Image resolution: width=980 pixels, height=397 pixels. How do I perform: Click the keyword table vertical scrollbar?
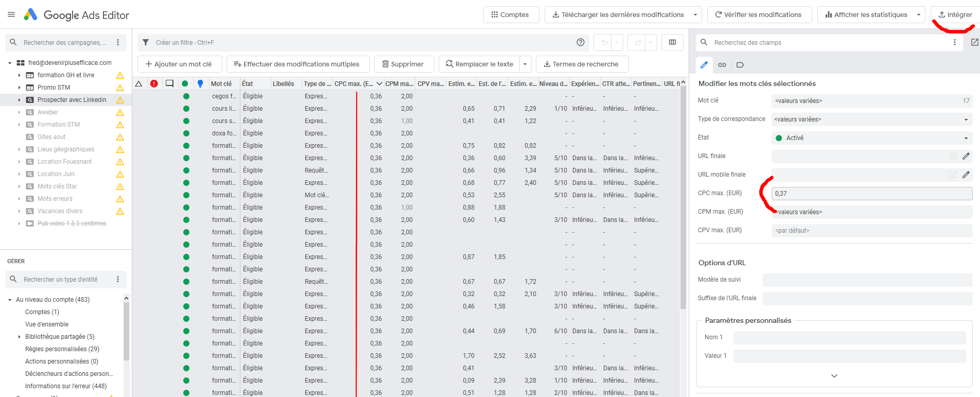[684, 198]
